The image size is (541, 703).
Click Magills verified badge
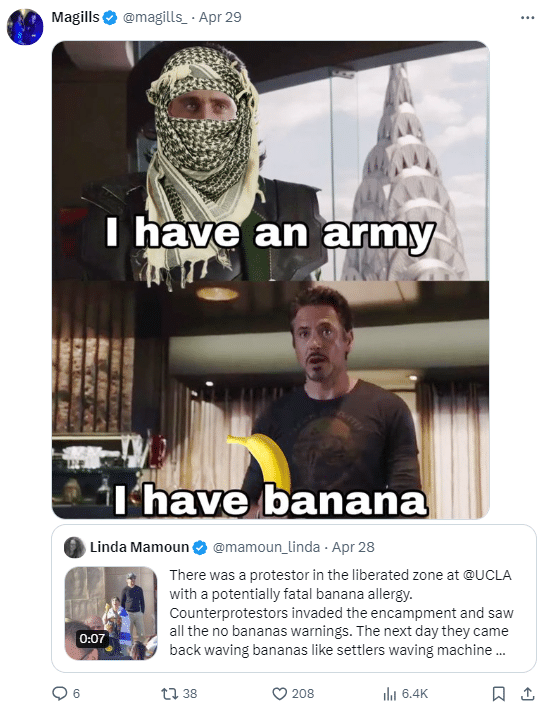pos(110,17)
